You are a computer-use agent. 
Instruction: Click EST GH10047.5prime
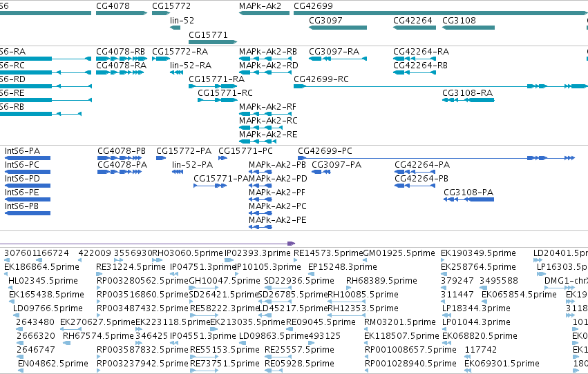click(x=204, y=288)
